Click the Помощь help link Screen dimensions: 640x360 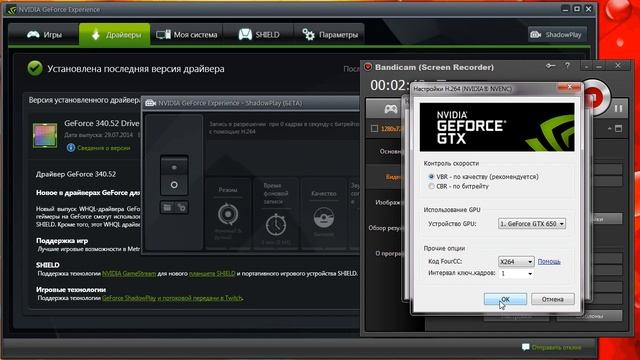click(x=549, y=261)
